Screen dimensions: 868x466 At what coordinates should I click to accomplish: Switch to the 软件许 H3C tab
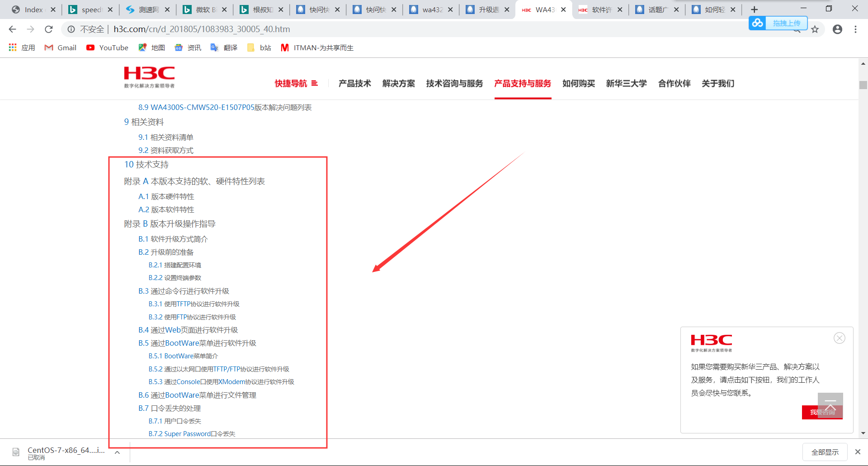(601, 10)
